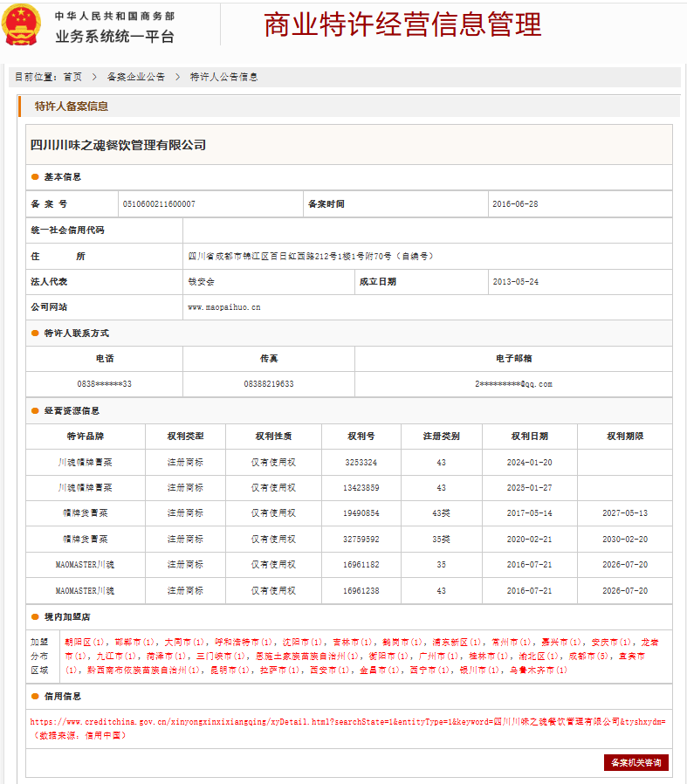This screenshot has height=784, width=687.
Task: Select franchise location 吉林市(1)
Action: (353, 643)
